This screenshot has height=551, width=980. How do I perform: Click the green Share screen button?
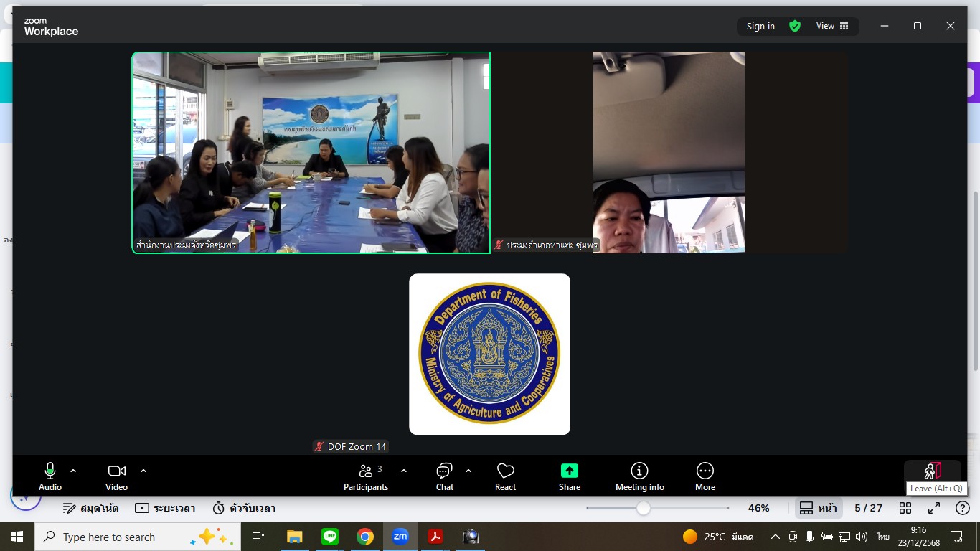point(569,476)
